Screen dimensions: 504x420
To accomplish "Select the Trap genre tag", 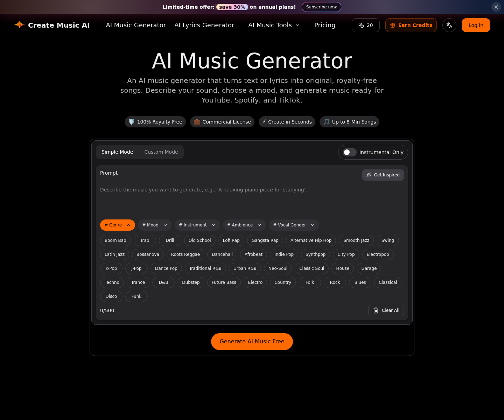I will click(145, 240).
